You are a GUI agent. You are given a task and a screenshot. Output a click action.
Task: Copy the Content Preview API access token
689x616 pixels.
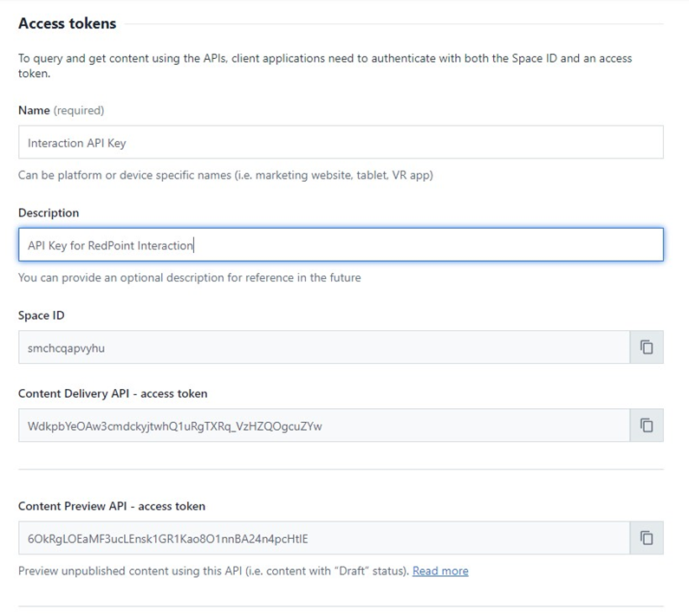[646, 538]
